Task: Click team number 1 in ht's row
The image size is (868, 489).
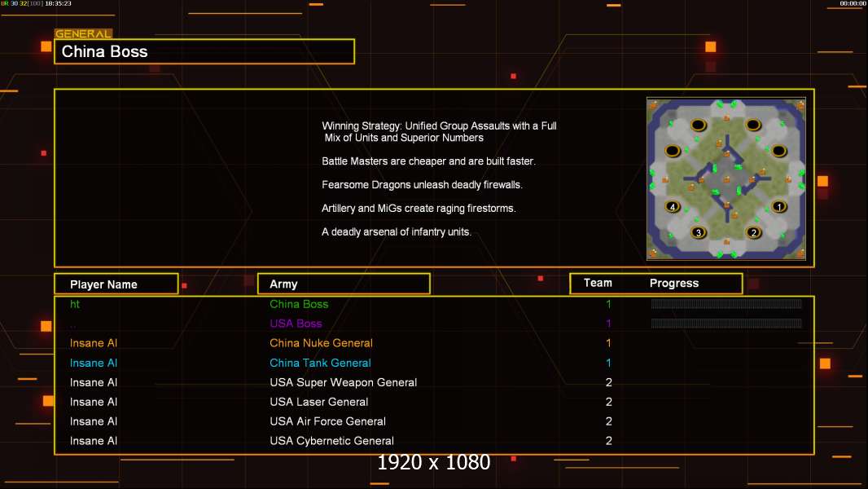Action: [x=608, y=304]
